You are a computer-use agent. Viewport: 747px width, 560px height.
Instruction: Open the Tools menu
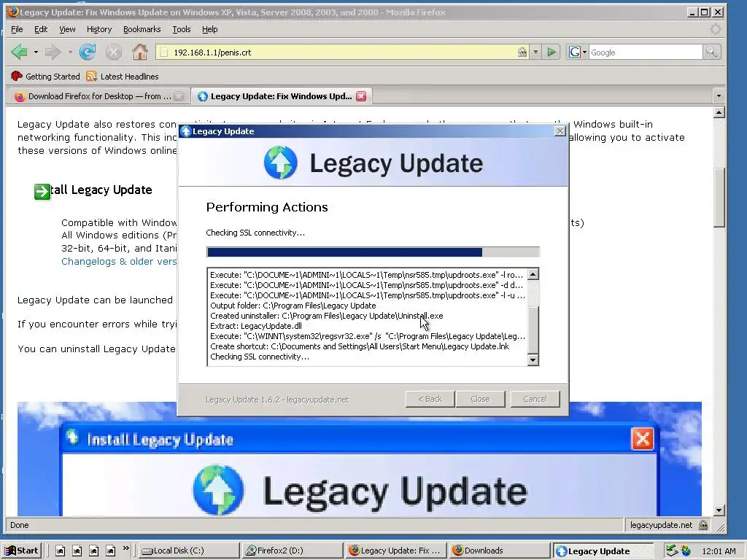[x=181, y=29]
